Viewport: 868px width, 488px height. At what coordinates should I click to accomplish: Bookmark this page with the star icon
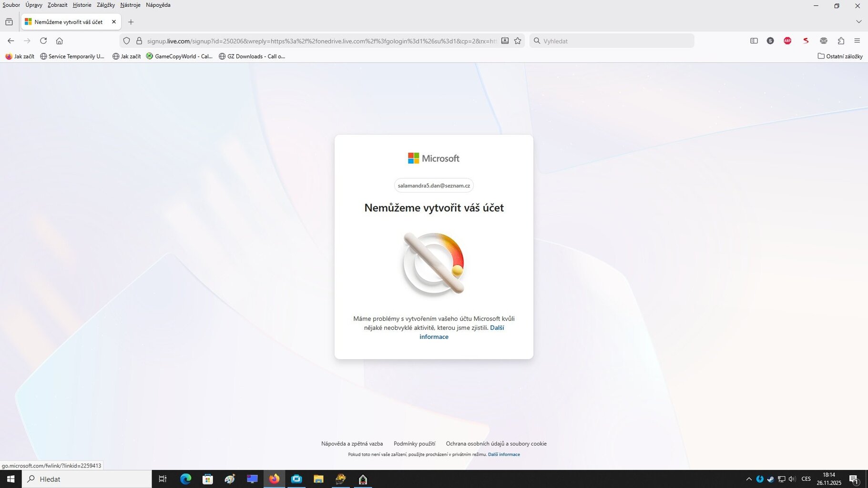[518, 41]
